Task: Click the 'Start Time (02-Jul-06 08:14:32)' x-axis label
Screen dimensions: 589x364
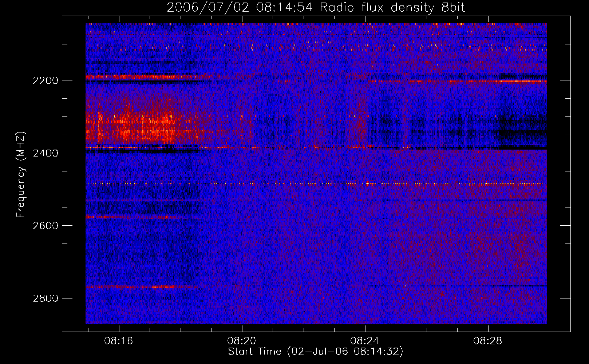Action: click(316, 352)
